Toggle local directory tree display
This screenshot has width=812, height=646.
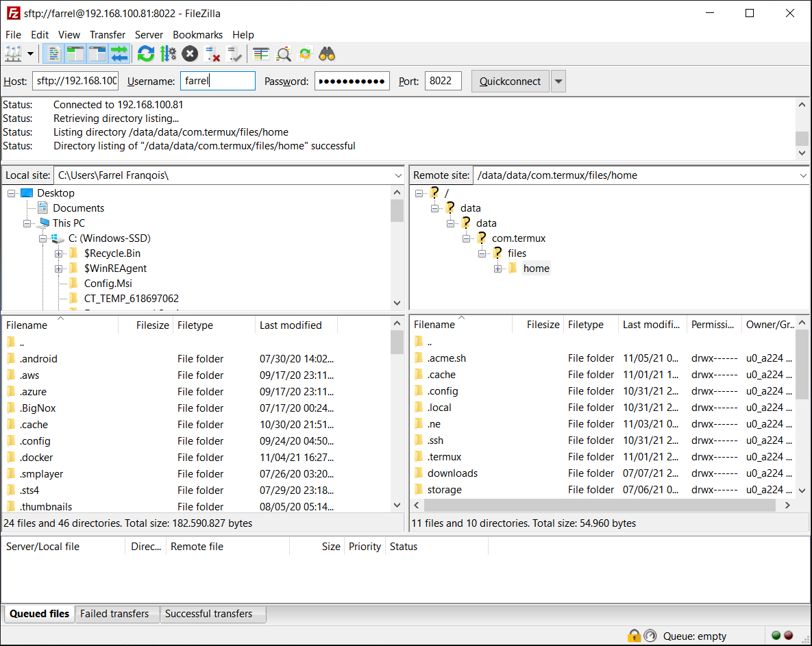point(75,54)
